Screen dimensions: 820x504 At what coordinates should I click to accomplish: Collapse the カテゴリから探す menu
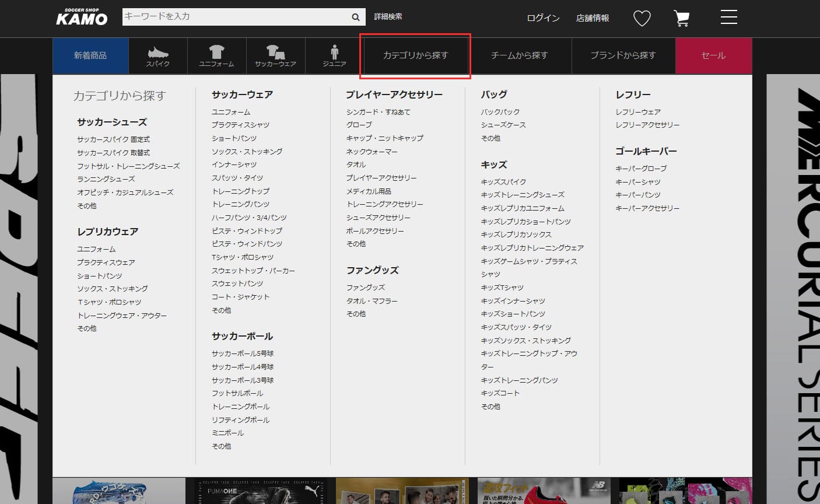click(415, 55)
